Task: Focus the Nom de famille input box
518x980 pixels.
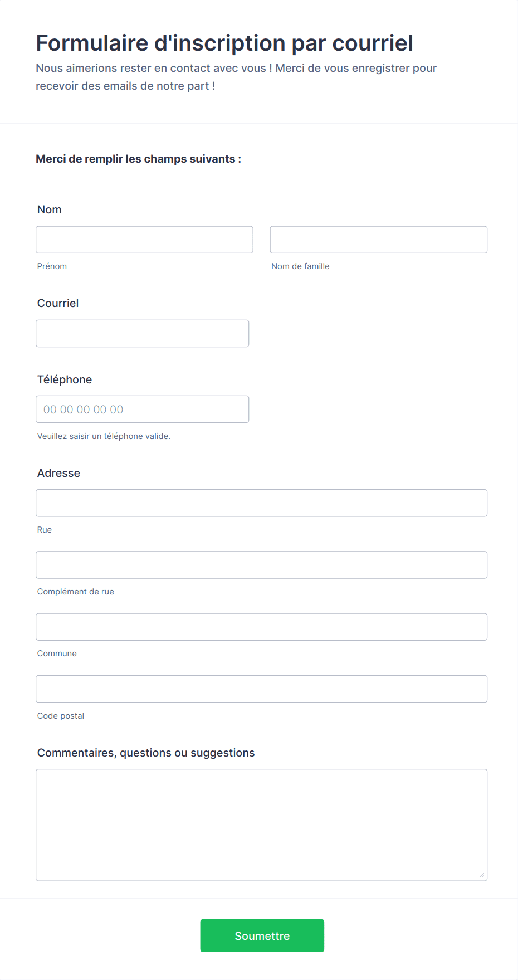Action: pyautogui.click(x=378, y=240)
